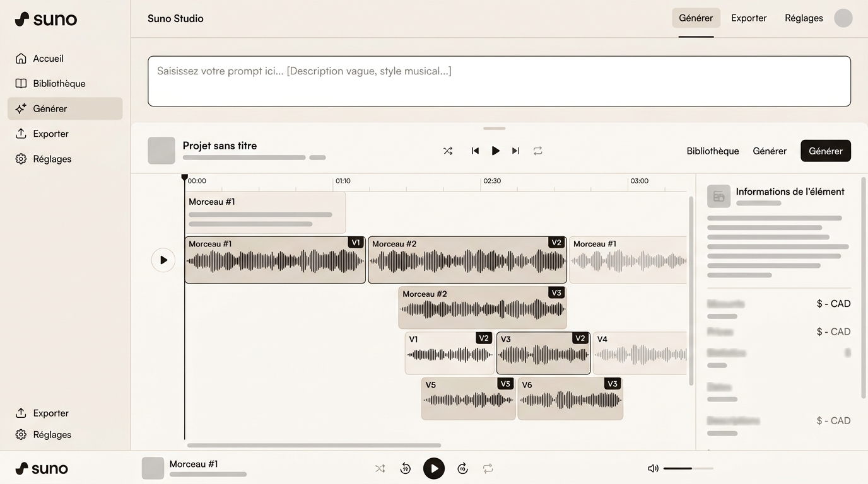Click the project cover thumbnail
This screenshot has width=868, height=484.
coord(161,151)
